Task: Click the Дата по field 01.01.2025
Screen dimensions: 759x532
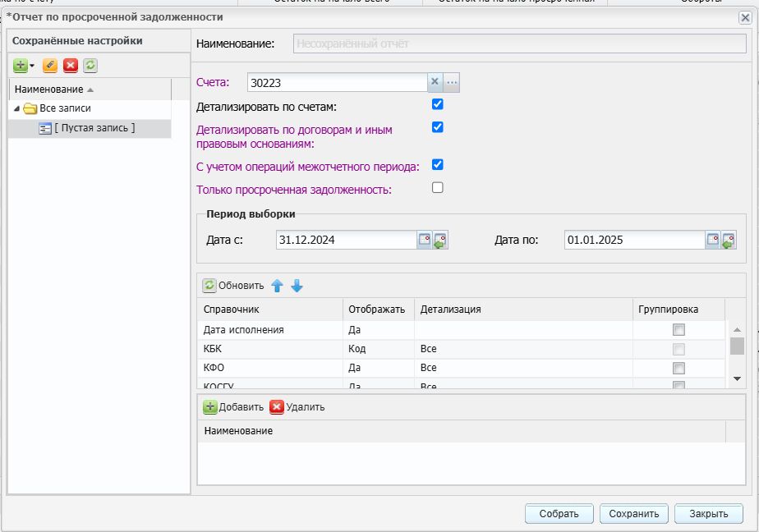Action: click(635, 240)
